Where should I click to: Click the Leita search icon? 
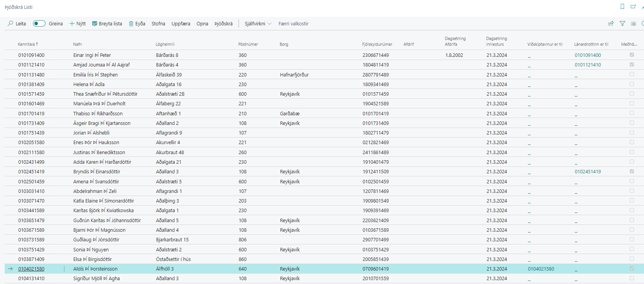10,23
